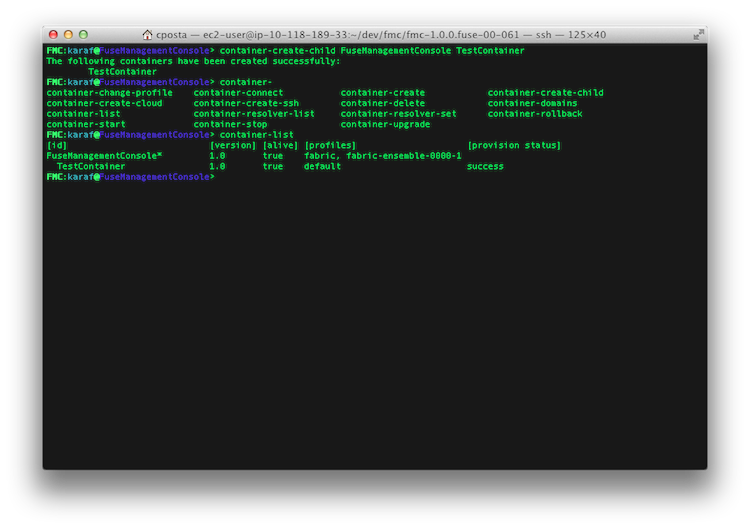Viewport: 750px width, 529px height.
Task: Click the fabric-ensemble-0000-1 profile text
Action: coord(404,156)
